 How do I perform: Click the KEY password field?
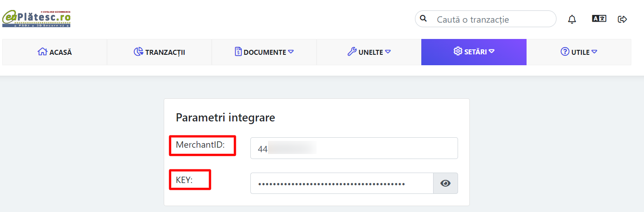point(342,183)
